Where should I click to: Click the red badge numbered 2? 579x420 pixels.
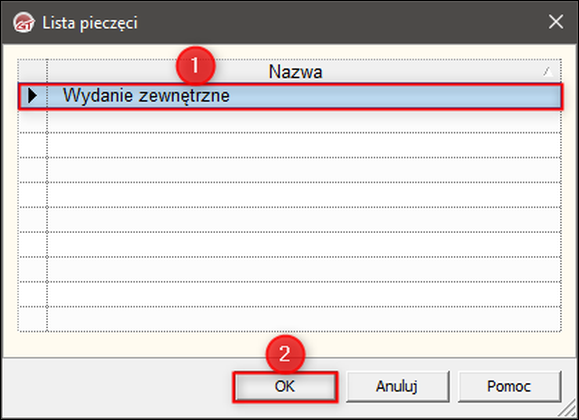285,354
